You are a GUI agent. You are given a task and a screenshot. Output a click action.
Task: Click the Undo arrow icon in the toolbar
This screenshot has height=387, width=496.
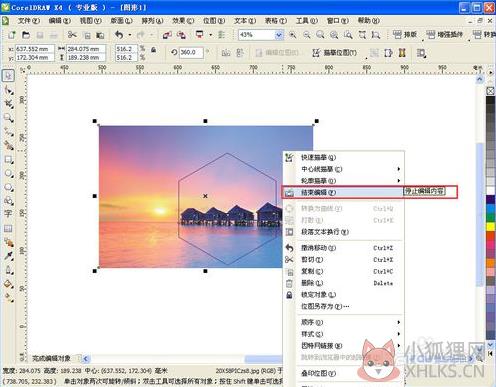pos(119,34)
